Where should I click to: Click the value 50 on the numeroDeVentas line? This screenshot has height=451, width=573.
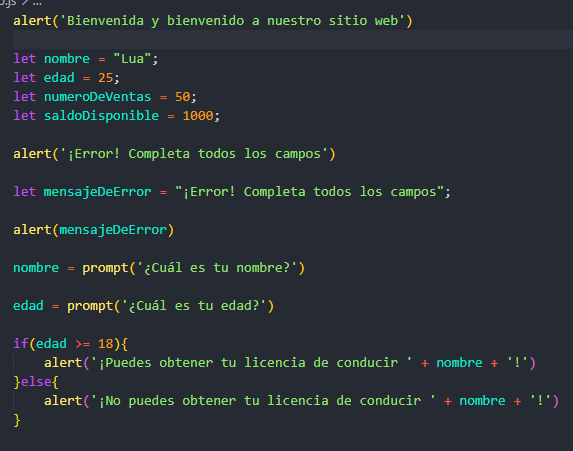point(182,97)
